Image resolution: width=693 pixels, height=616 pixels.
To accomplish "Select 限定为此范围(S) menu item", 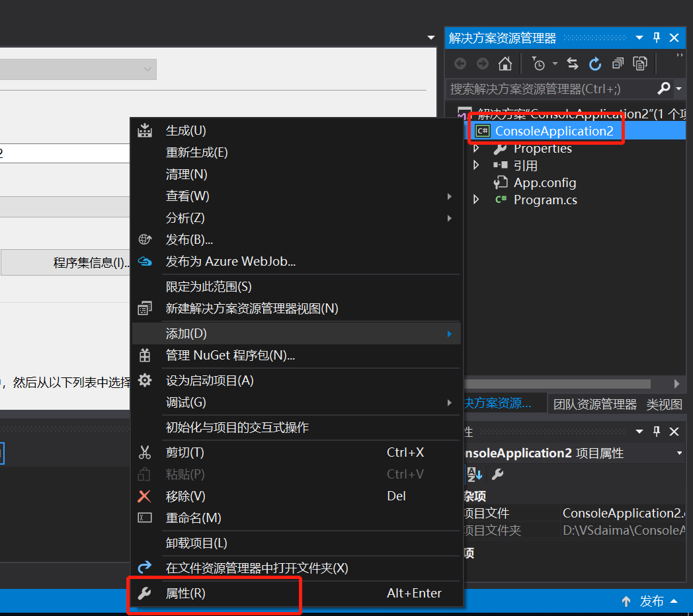I will (296, 286).
